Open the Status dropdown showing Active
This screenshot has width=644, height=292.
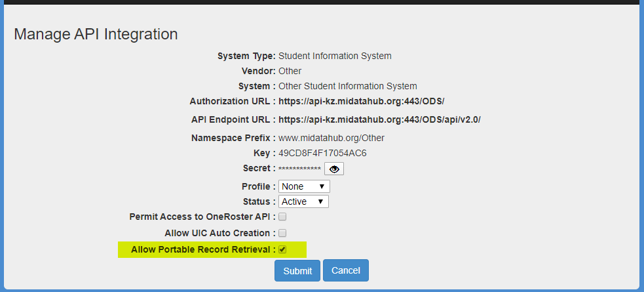(303, 201)
